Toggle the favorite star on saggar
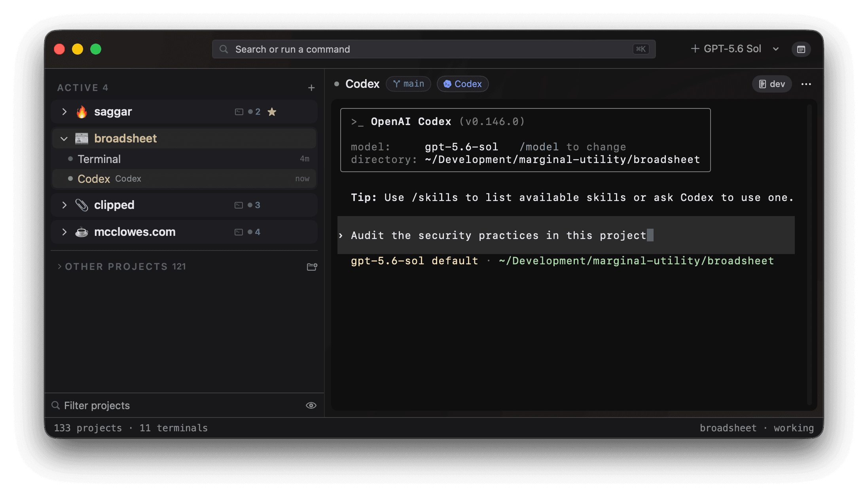This screenshot has height=497, width=868. 272,112
